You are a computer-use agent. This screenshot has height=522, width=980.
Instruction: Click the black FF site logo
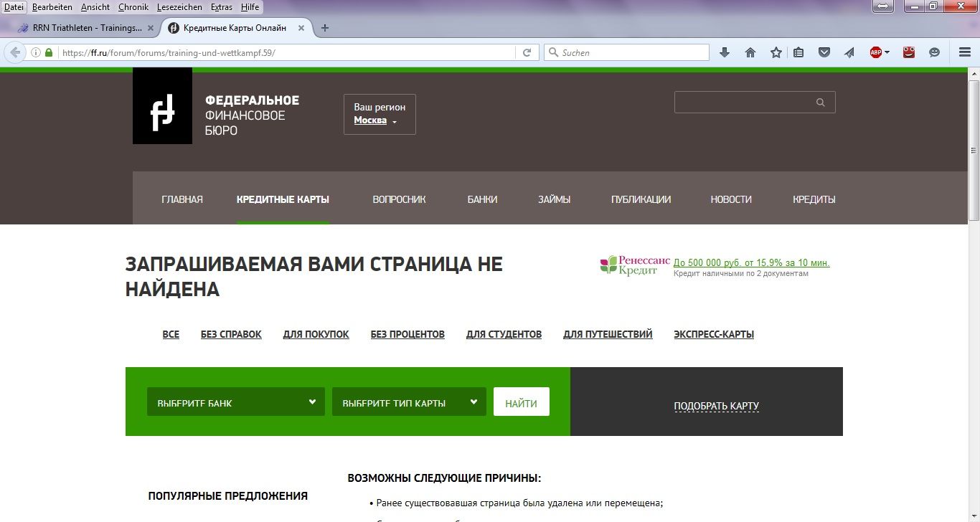click(162, 106)
